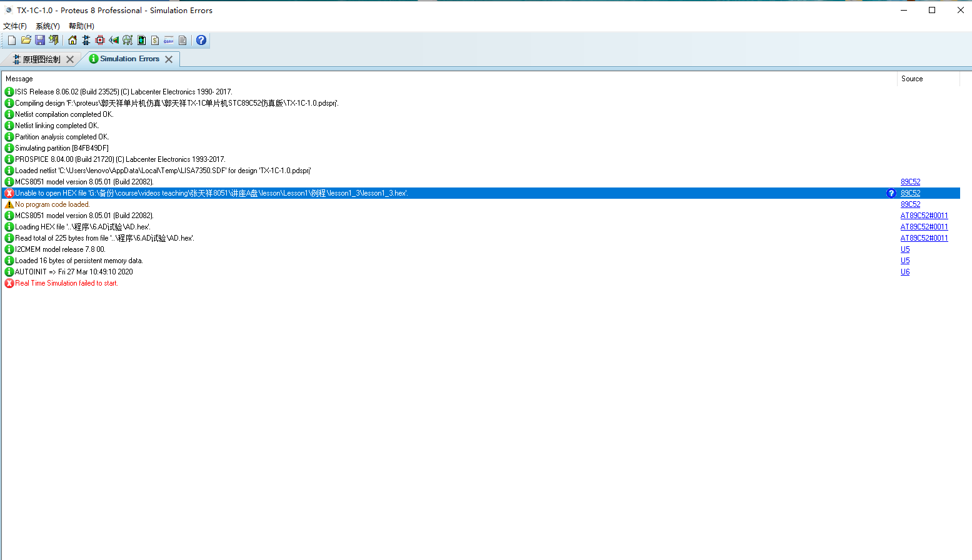The image size is (972, 560).
Task: Click the New Project icon
Action: [x=11, y=41]
